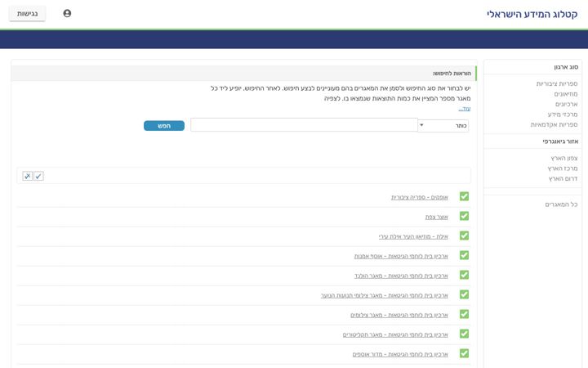Open the user account profile icon
The width and height of the screenshot is (588, 368).
click(67, 14)
